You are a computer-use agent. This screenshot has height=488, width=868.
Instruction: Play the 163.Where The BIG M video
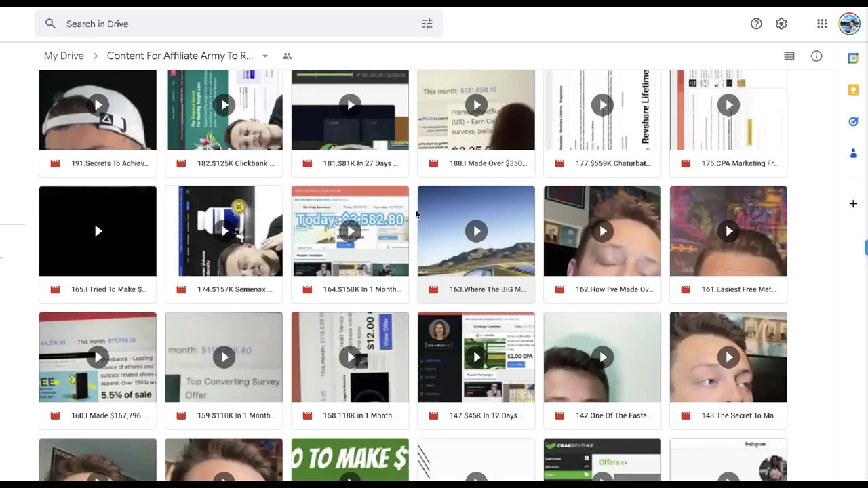[476, 231]
